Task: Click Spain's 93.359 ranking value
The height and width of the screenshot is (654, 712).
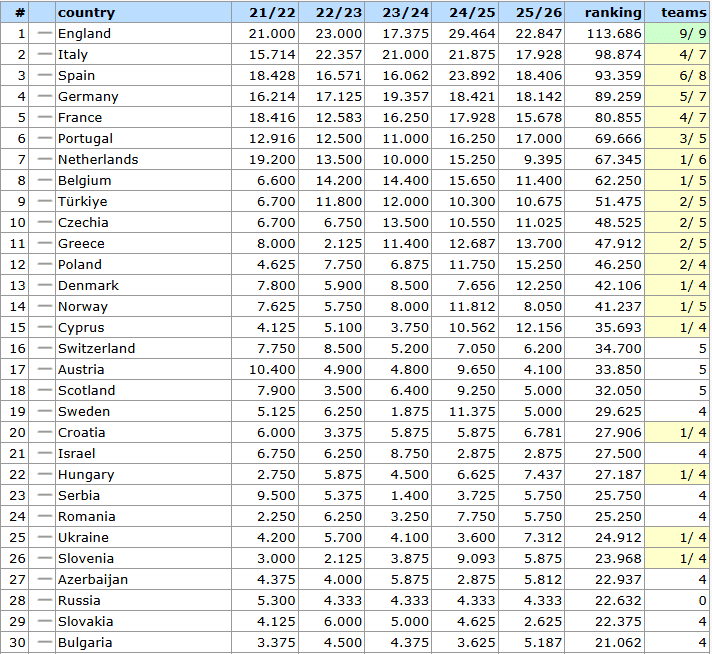Action: point(619,76)
